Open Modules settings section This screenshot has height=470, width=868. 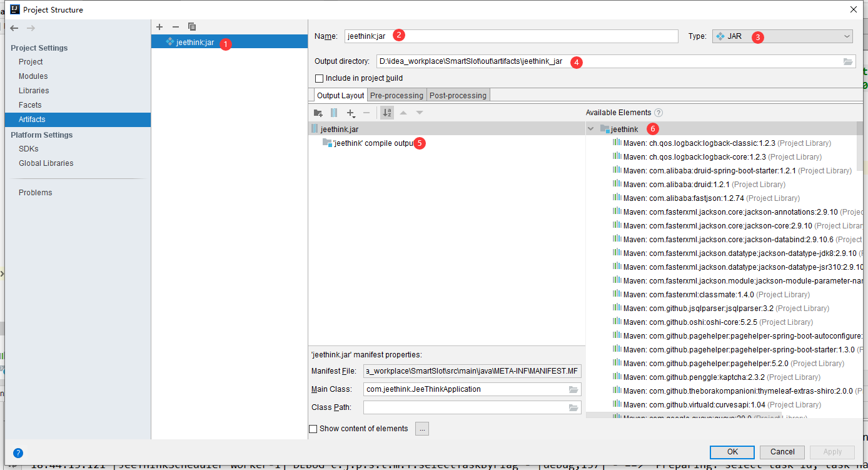(33, 76)
